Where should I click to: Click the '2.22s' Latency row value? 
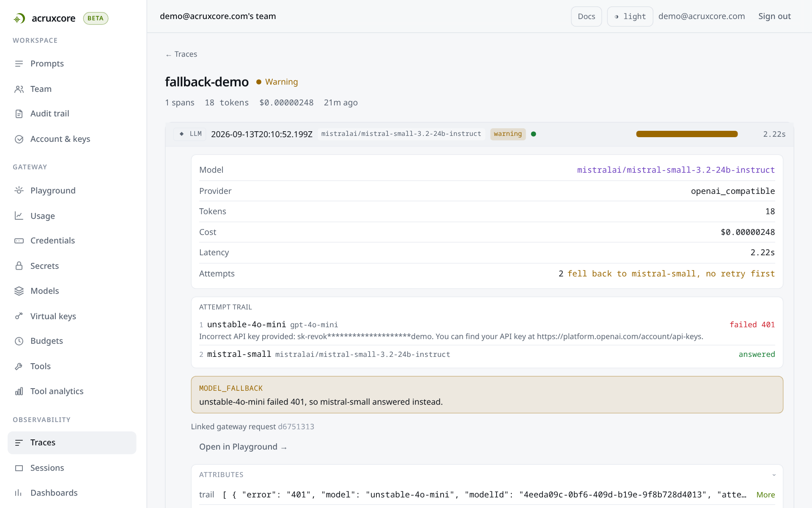(763, 253)
